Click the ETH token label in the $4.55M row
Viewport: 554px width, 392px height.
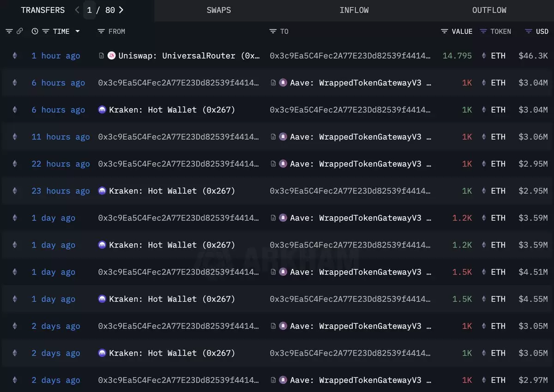tap(498, 299)
